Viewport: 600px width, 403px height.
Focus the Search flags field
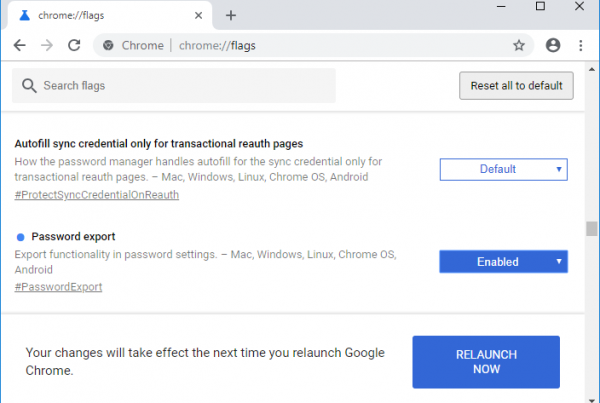[174, 86]
